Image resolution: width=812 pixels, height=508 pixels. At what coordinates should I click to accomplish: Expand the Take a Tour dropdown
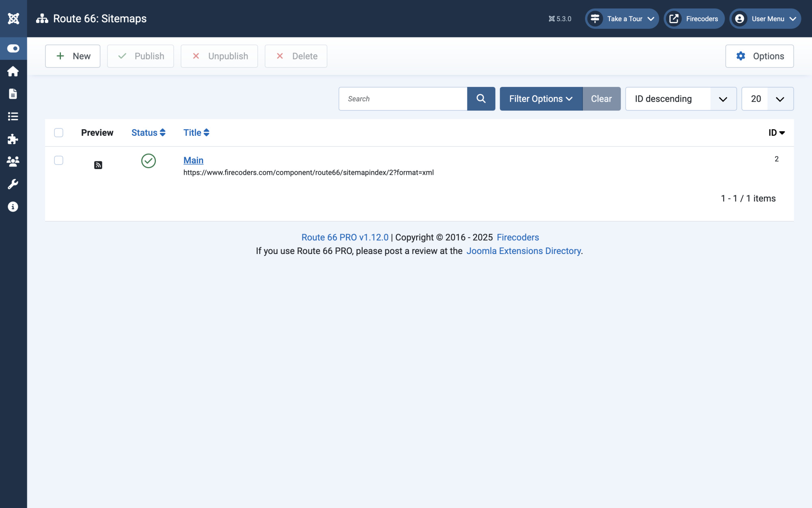622,19
